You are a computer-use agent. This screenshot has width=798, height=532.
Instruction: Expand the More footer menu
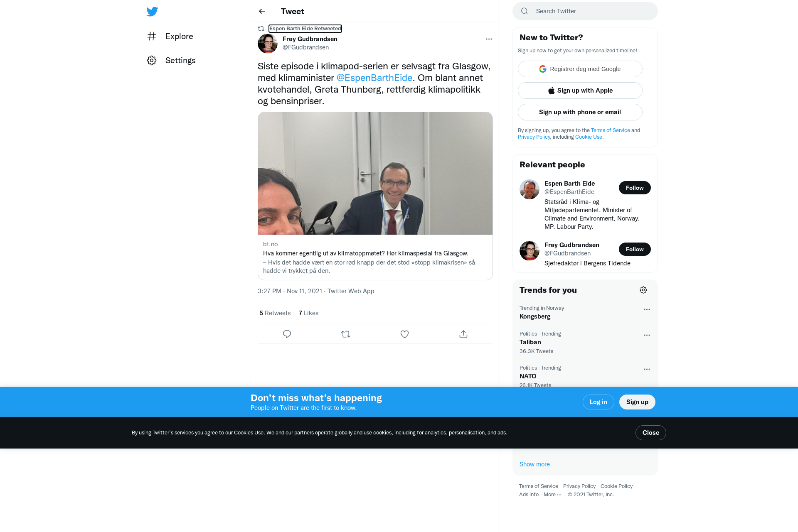[x=553, y=495]
